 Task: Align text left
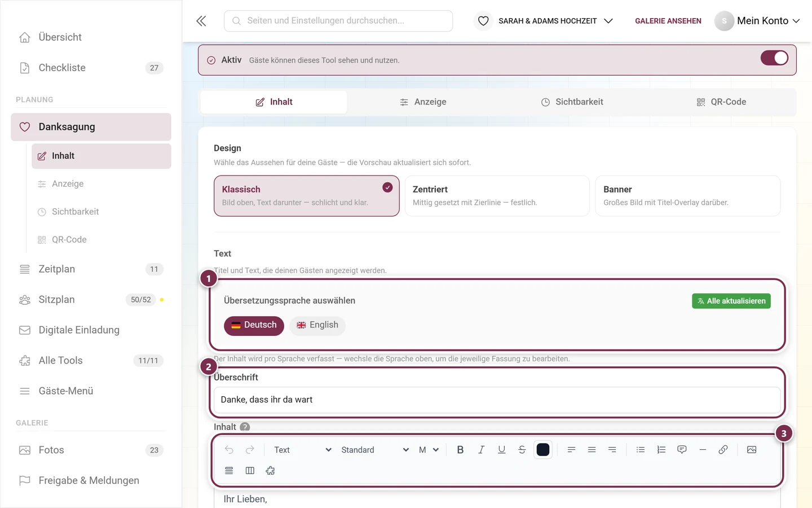pyautogui.click(x=571, y=450)
